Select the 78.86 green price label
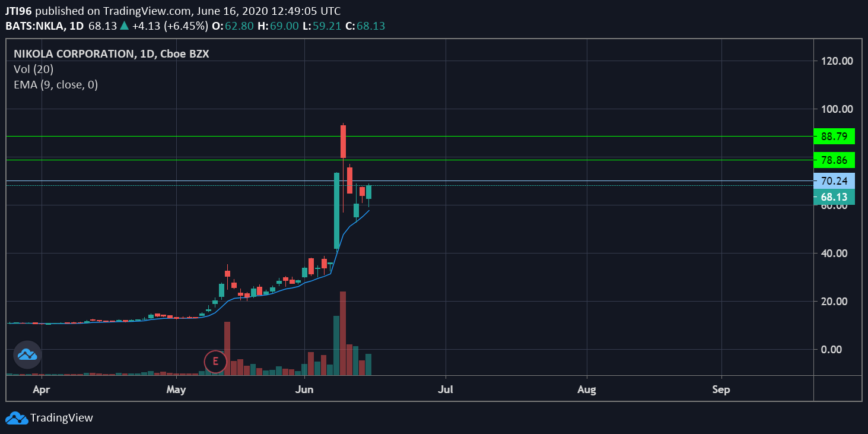The width and height of the screenshot is (868, 434). pos(835,160)
